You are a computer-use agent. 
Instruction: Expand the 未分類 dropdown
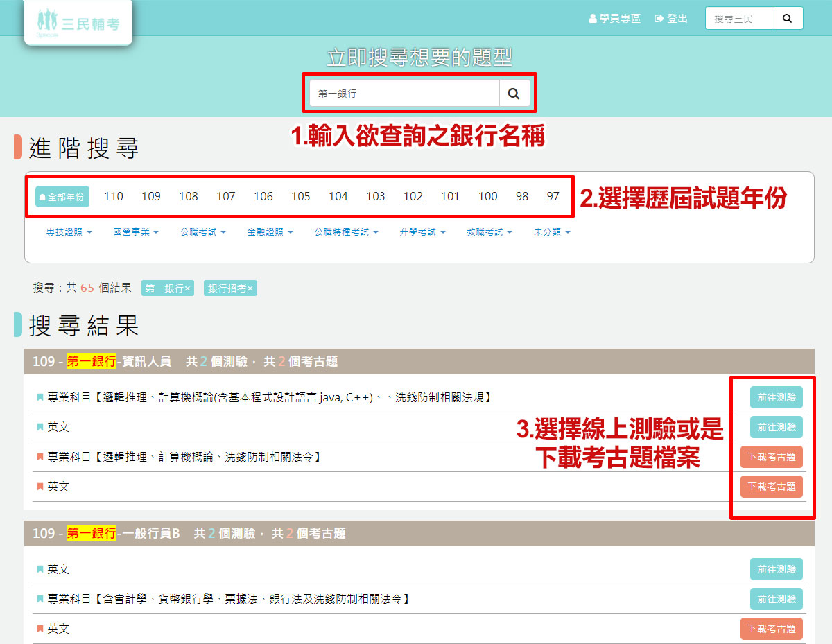point(552,232)
